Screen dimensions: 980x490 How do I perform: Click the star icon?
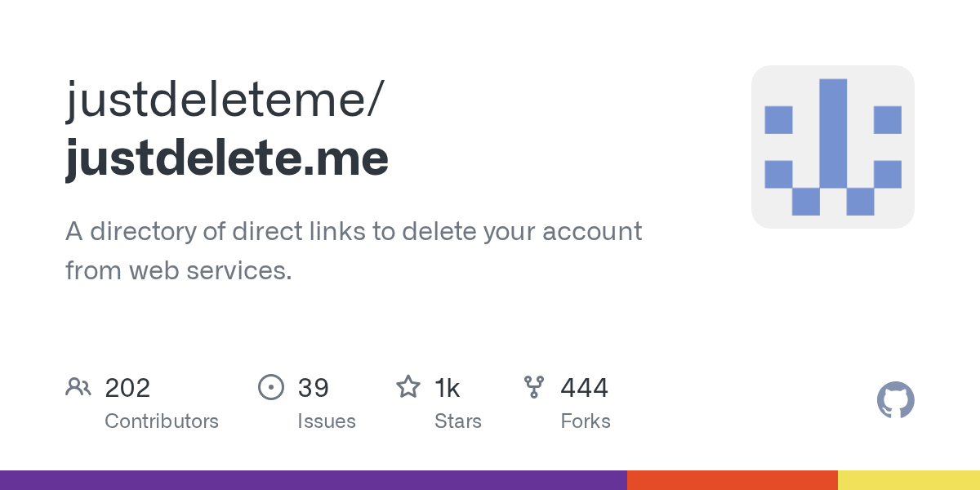tap(408, 387)
